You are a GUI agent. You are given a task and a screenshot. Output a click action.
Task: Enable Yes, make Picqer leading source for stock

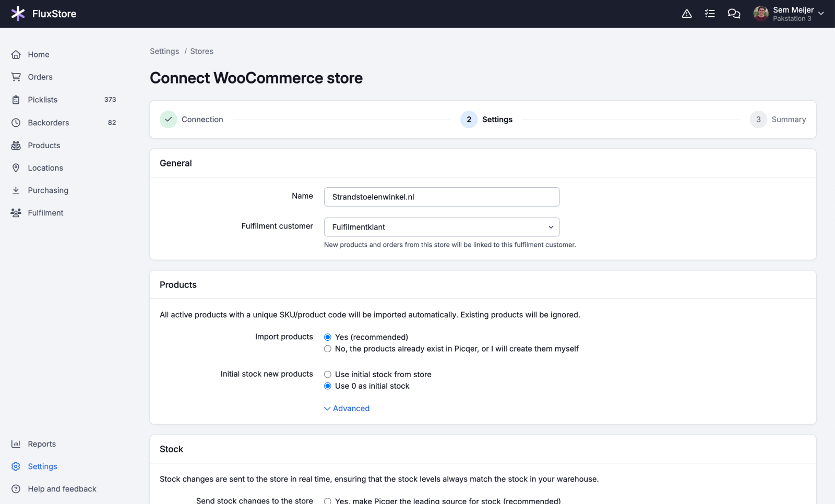tap(328, 500)
